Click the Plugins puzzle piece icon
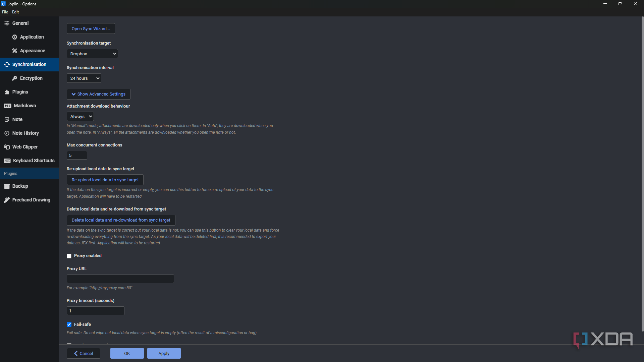The height and width of the screenshot is (362, 644). coord(7,92)
